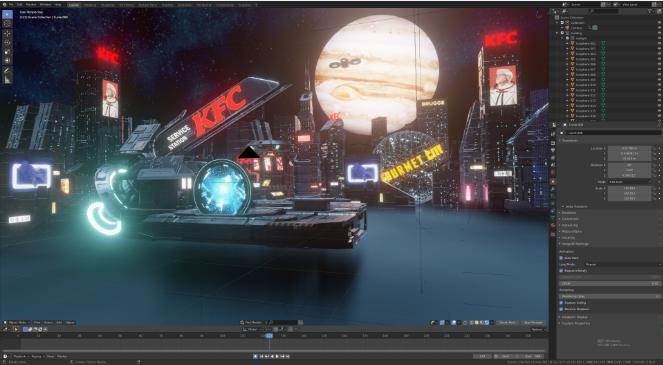Expand the Visibility panel
The width and height of the screenshot is (663, 365).
click(567, 238)
